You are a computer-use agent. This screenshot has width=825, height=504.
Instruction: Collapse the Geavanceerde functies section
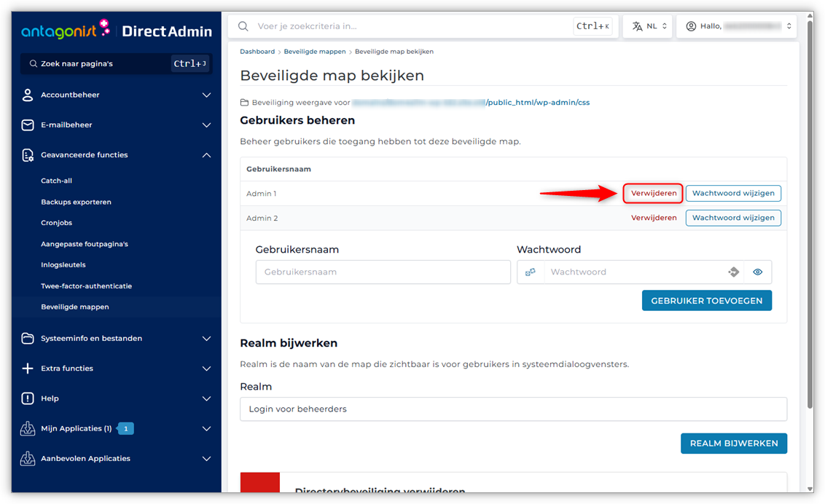(206, 155)
